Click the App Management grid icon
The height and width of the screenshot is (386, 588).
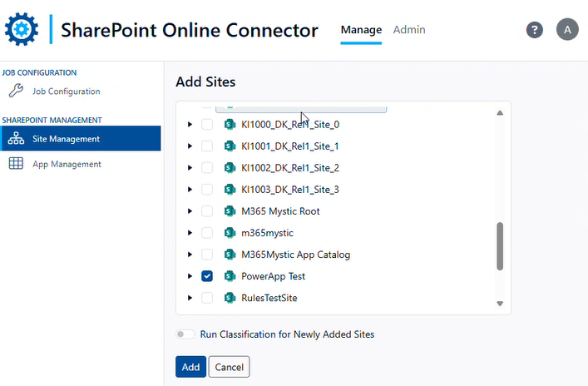16,164
